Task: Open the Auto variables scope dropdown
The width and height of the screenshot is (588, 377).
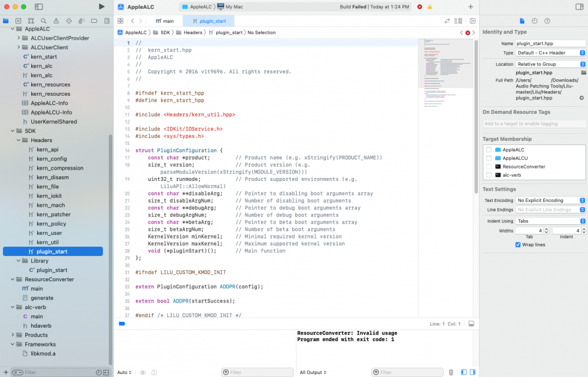Action: click(125, 372)
